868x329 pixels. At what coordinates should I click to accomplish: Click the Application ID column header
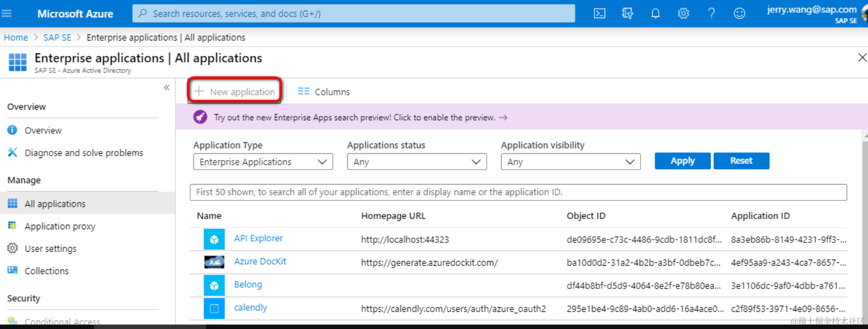point(760,216)
